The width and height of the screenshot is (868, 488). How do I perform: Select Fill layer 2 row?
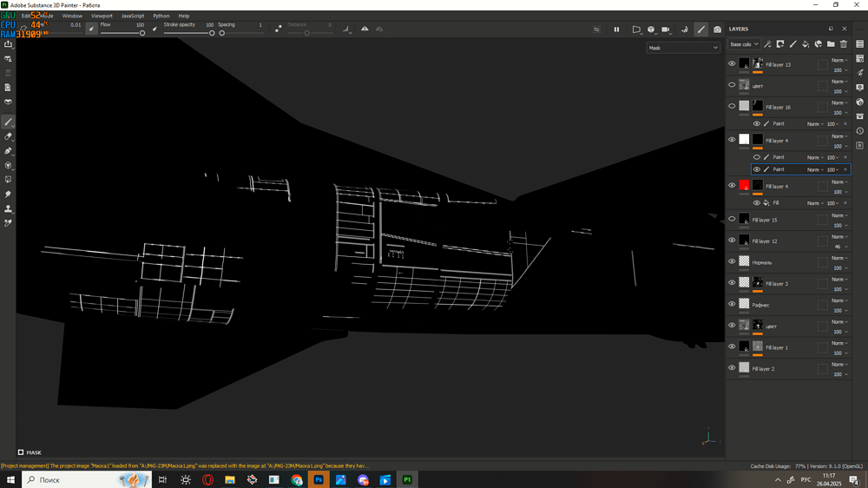pyautogui.click(x=788, y=368)
